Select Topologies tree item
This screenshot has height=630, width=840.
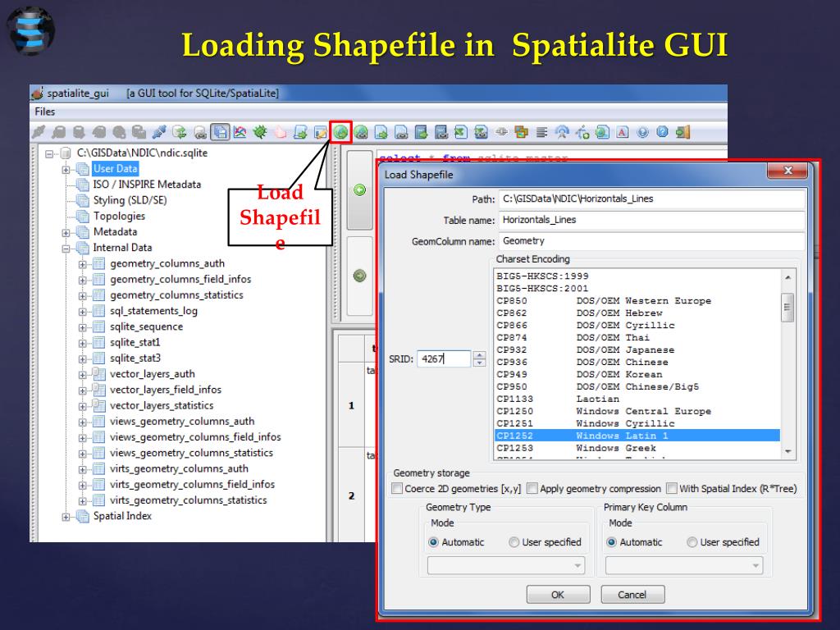(x=119, y=216)
